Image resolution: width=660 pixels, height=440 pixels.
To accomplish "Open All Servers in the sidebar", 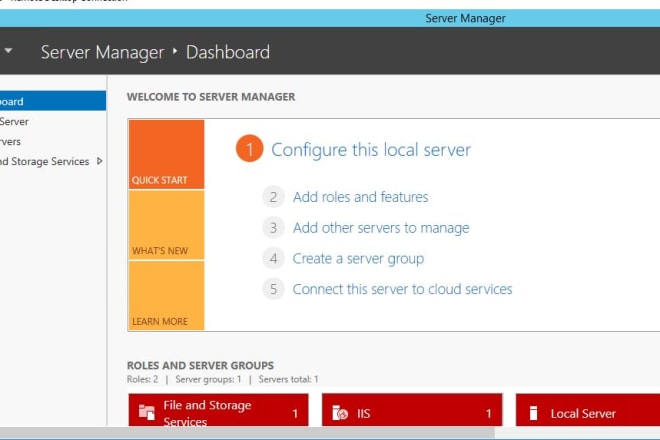I will click(x=53, y=141).
